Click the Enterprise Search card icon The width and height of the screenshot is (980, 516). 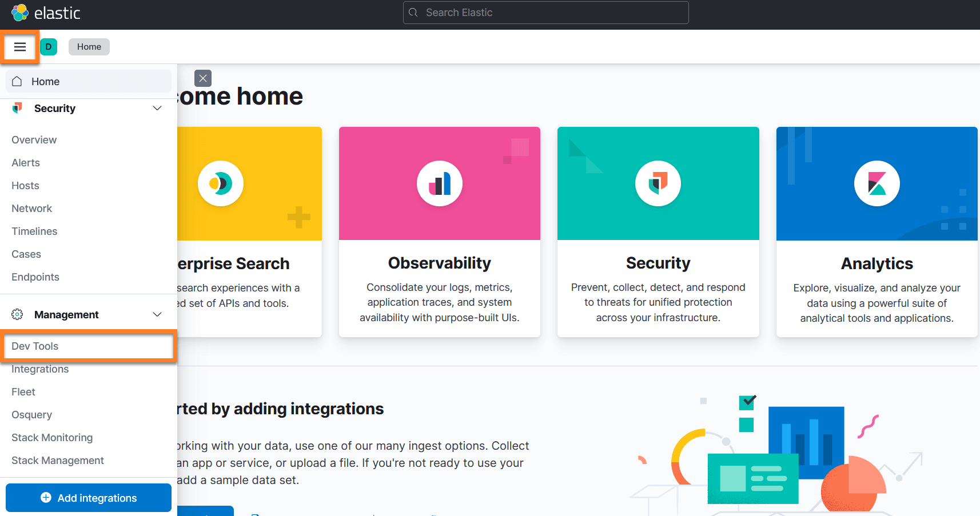221,183
